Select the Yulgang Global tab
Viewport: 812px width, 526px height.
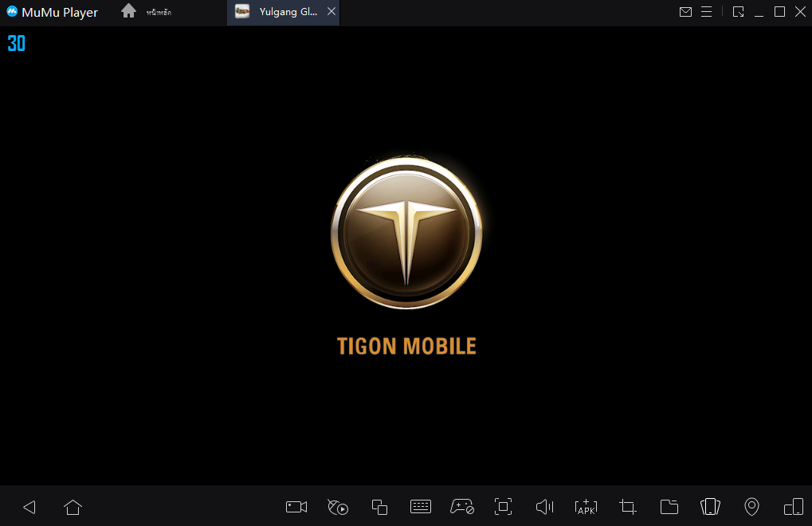point(279,12)
